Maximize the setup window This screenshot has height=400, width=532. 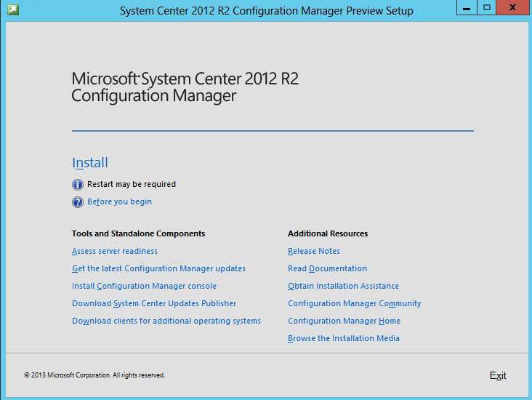[486, 7]
